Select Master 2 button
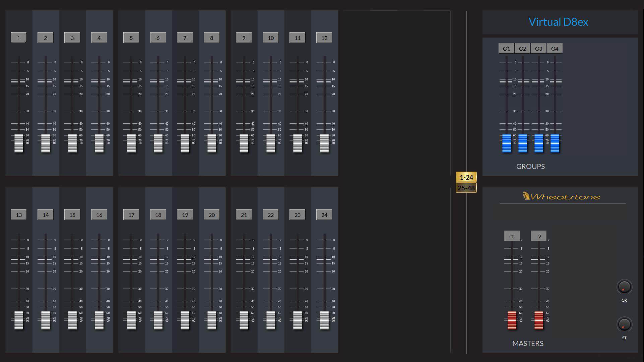 coord(539,236)
